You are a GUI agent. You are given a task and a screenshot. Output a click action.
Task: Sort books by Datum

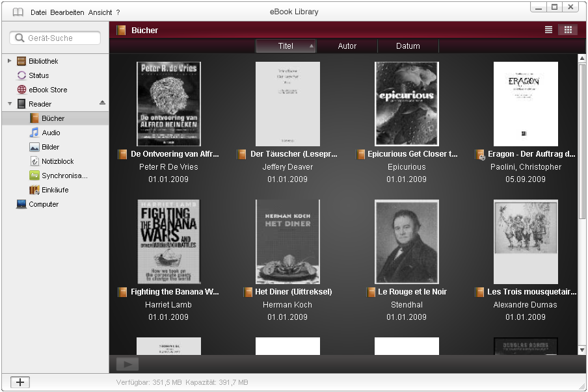[x=408, y=46]
